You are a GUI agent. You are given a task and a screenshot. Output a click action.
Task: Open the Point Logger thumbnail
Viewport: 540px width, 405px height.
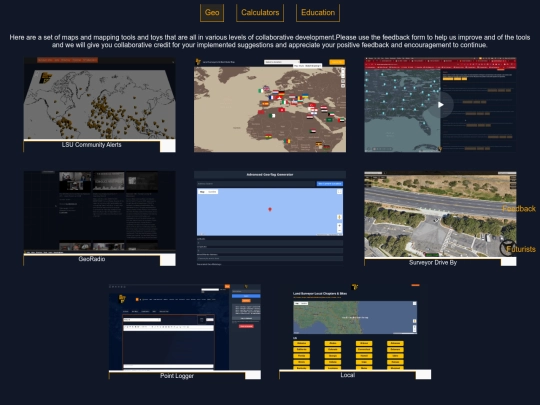(x=185, y=328)
